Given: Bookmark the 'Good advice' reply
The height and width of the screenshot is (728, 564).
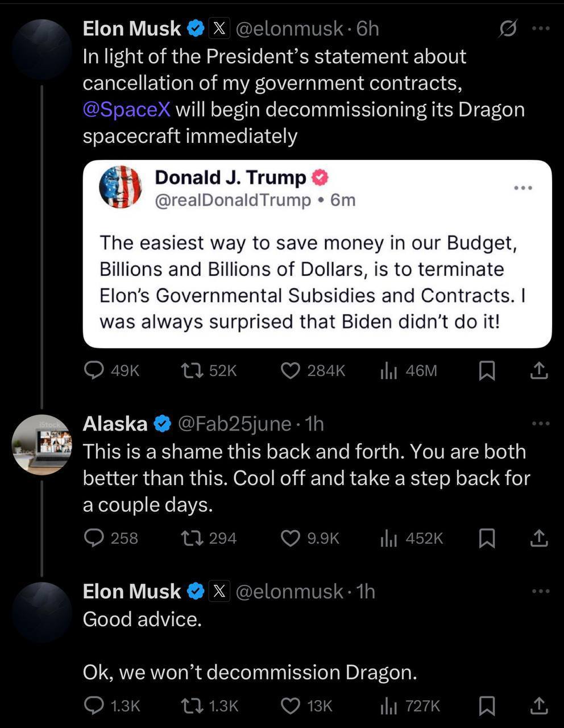Looking at the screenshot, I should 487,706.
